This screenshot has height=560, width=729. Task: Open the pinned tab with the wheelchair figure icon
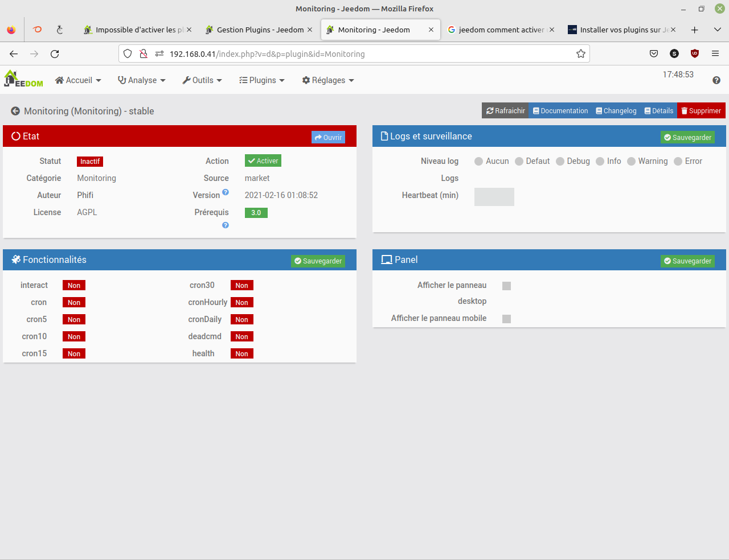point(60,30)
